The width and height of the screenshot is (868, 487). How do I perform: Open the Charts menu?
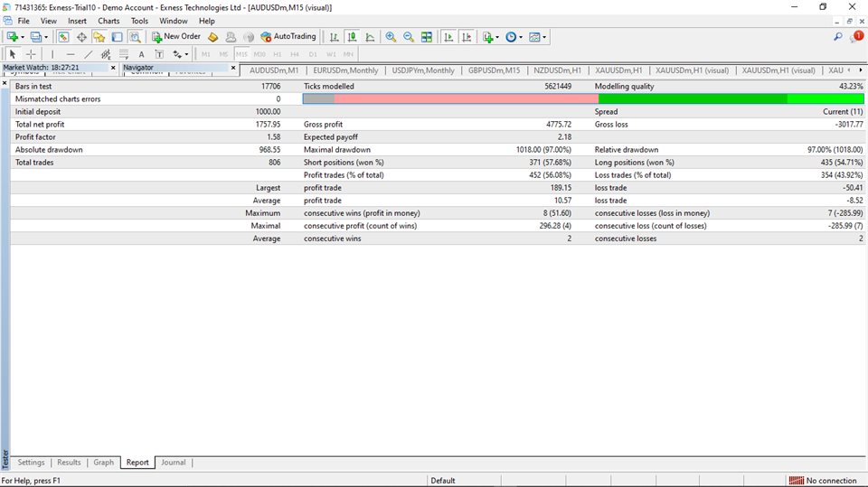[x=108, y=21]
